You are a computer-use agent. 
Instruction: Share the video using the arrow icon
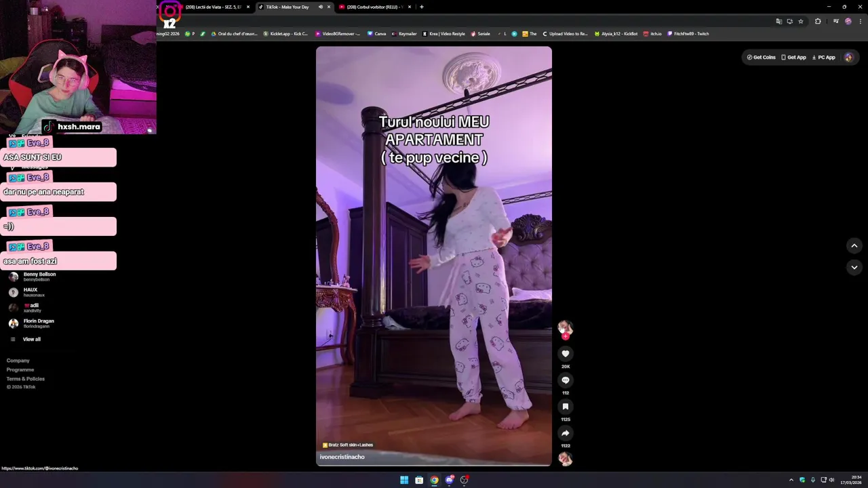click(x=566, y=433)
